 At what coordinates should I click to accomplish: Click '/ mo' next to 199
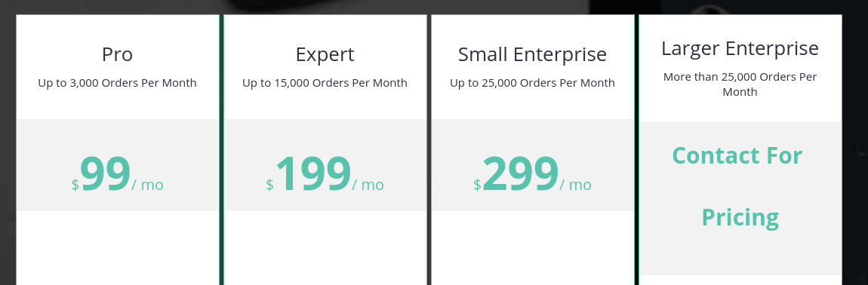click(x=368, y=185)
